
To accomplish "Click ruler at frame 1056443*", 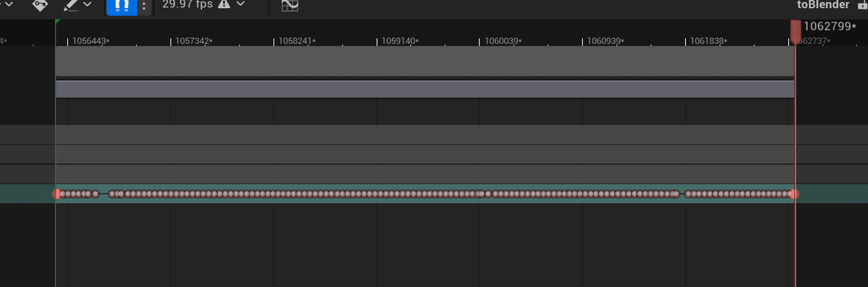I will click(91, 40).
